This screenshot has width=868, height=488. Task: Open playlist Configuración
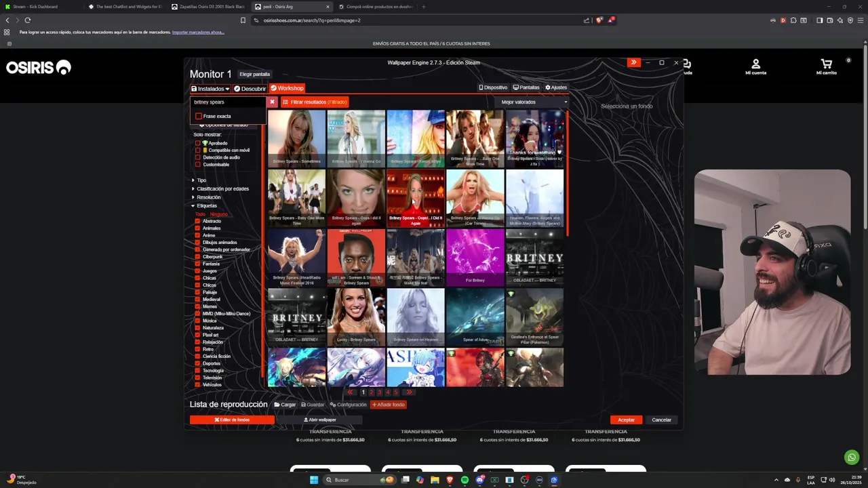[x=348, y=405]
